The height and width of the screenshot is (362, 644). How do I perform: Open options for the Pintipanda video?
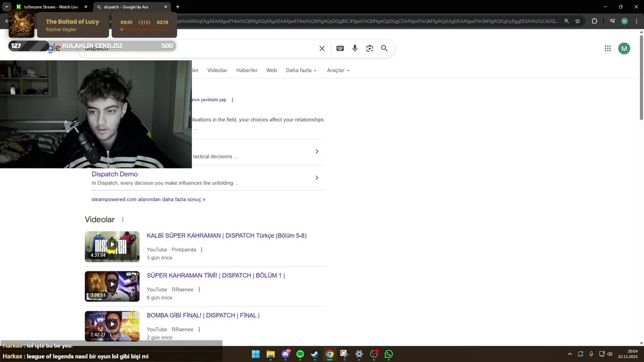202,250
